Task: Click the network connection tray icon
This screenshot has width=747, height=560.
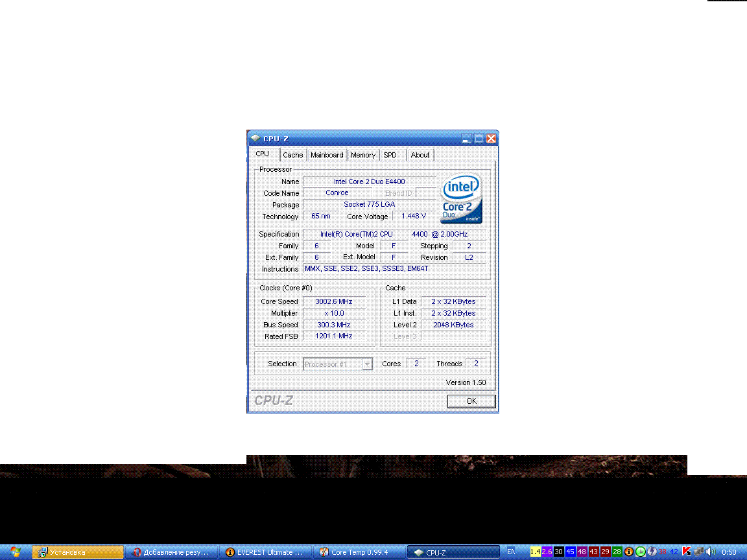Action: (x=699, y=552)
